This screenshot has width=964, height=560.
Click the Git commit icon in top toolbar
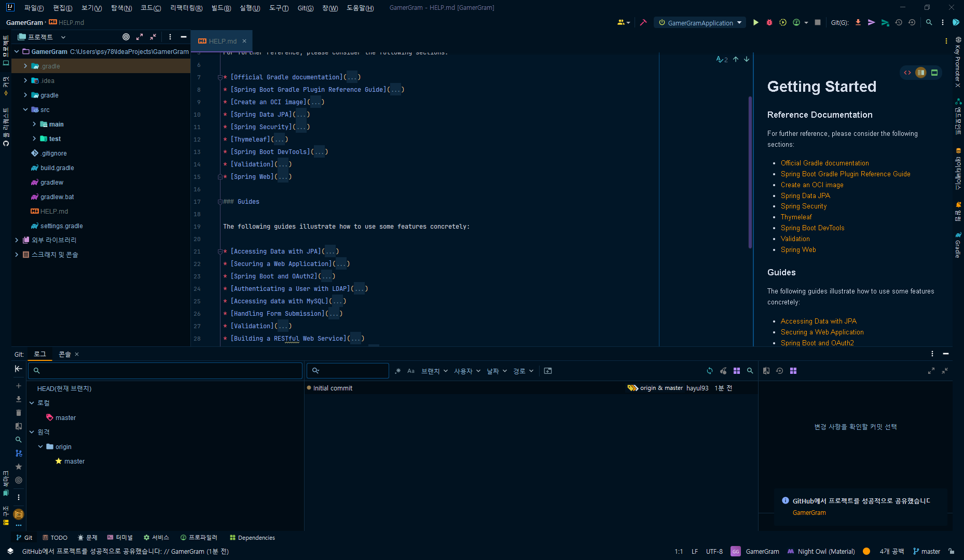pyautogui.click(x=872, y=22)
